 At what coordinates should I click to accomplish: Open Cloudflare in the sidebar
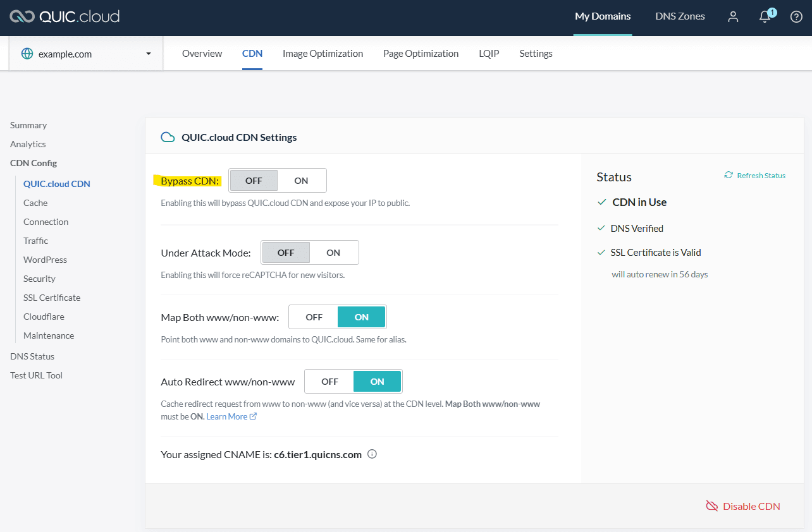[x=44, y=317]
